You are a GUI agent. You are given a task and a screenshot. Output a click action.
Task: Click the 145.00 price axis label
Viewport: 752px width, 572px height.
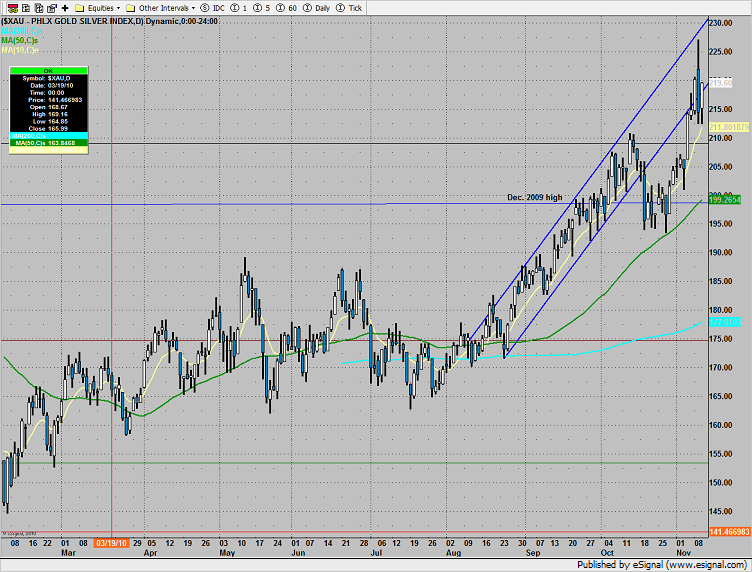pos(721,512)
